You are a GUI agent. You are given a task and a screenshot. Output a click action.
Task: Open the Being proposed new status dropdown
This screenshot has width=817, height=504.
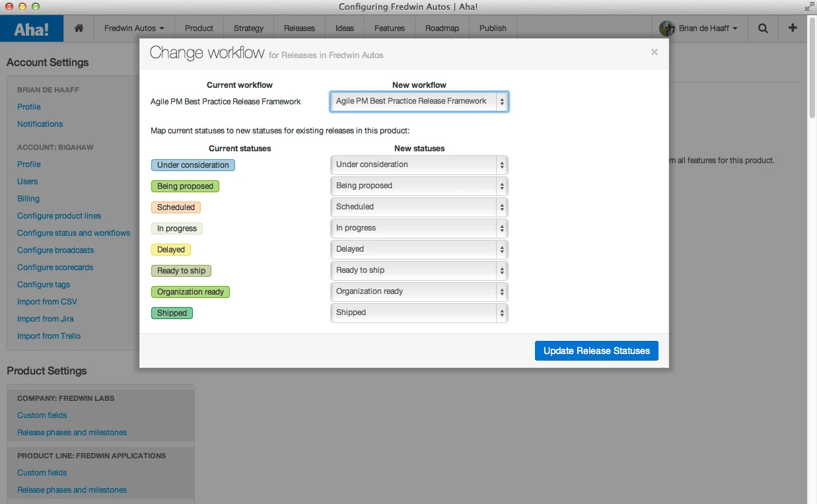point(419,186)
